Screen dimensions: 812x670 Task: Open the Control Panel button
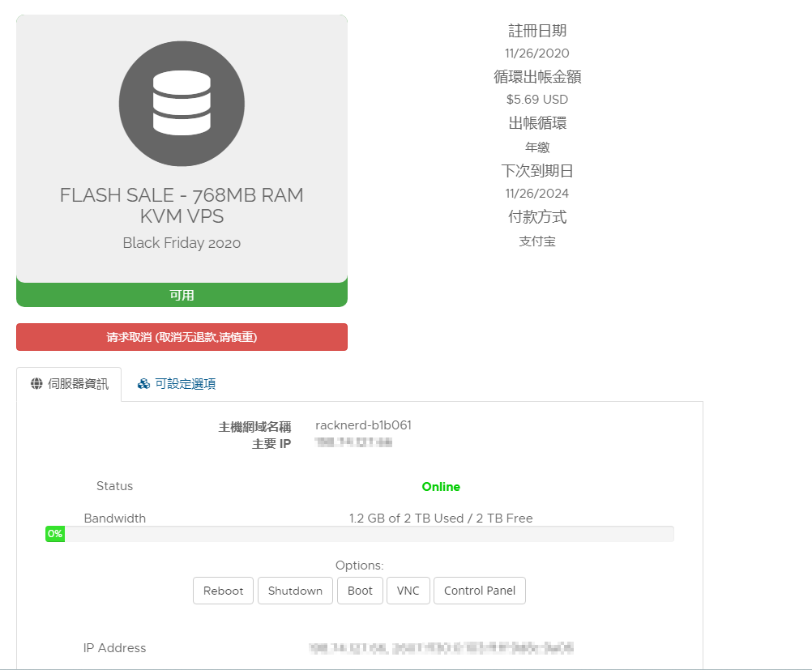(x=480, y=591)
